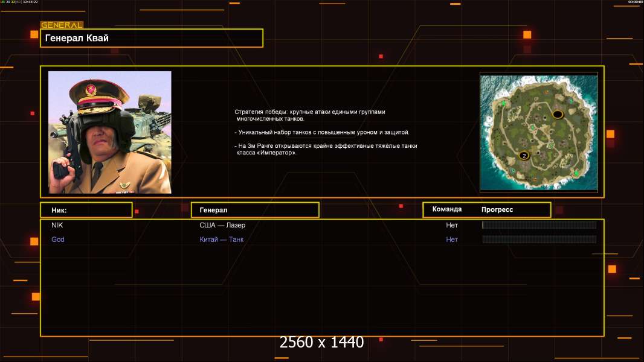Click NIK's loading progress bar

(x=539, y=225)
